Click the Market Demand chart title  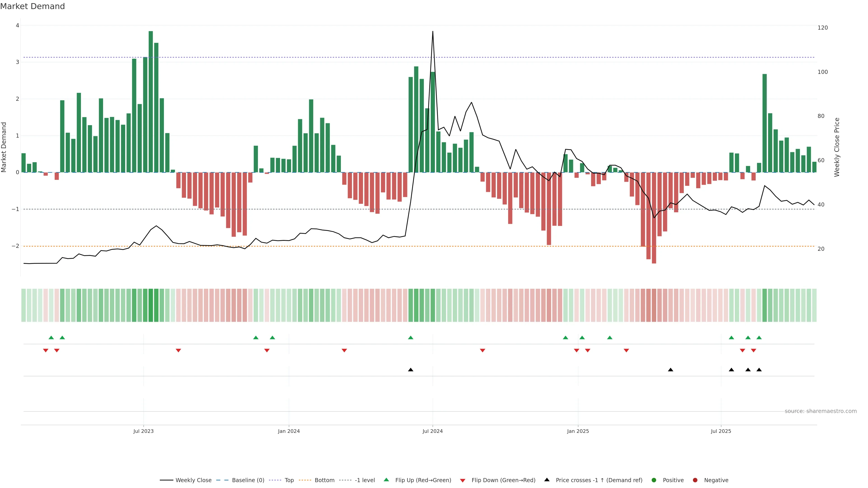click(x=32, y=6)
